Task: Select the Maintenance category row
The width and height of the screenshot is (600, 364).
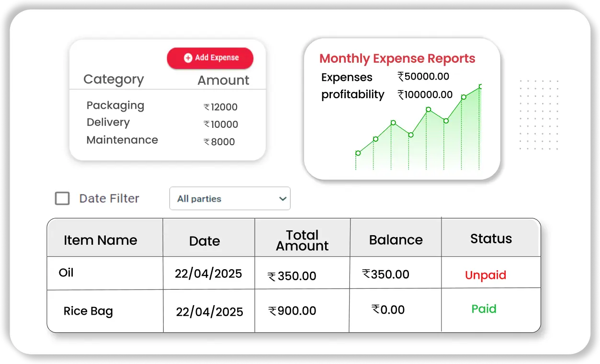Action: 122,140
